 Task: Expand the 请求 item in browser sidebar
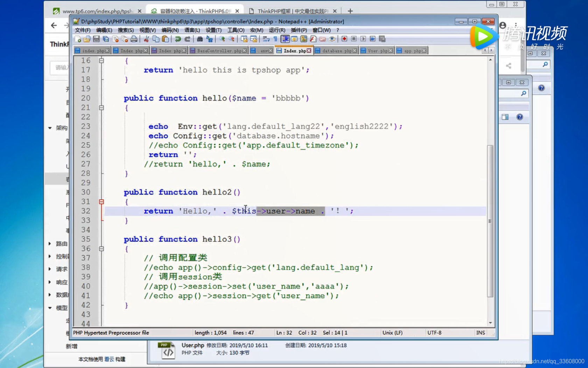click(x=50, y=269)
